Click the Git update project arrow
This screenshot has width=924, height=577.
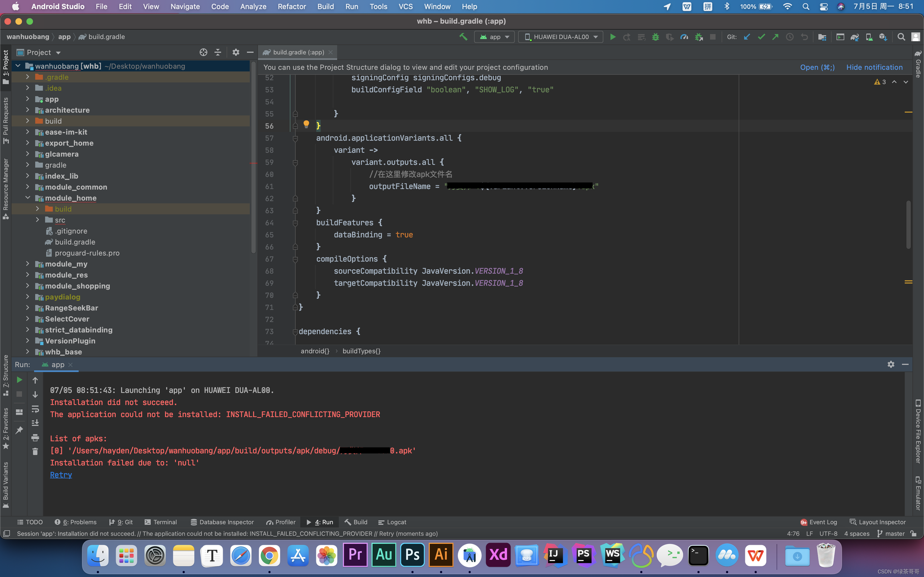click(x=747, y=37)
